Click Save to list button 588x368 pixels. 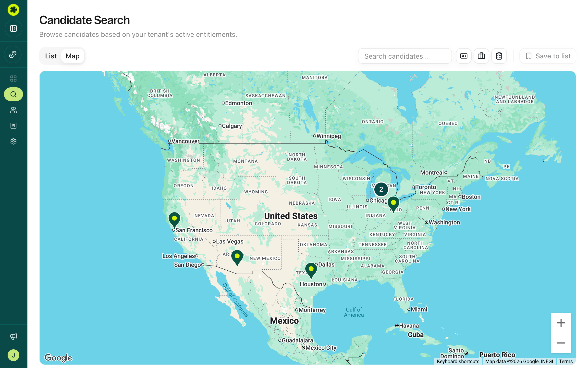click(x=548, y=56)
